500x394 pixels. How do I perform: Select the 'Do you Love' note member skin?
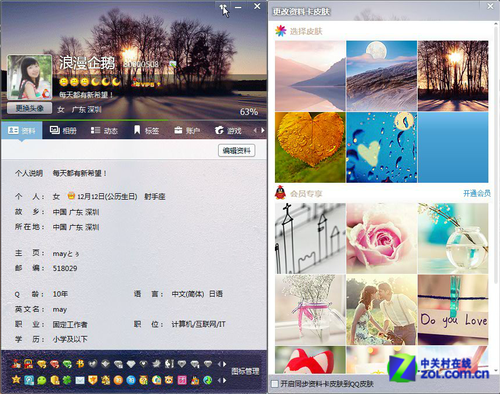(453, 310)
